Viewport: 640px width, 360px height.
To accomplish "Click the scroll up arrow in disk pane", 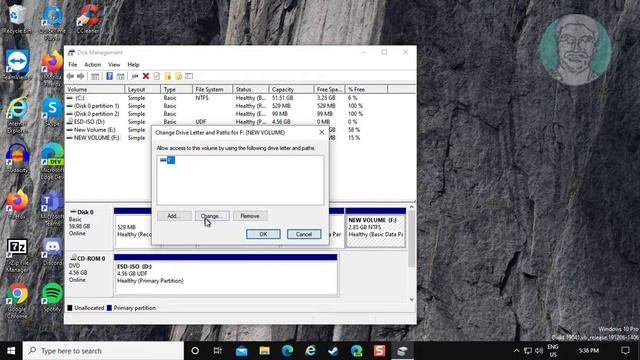I will [x=411, y=207].
